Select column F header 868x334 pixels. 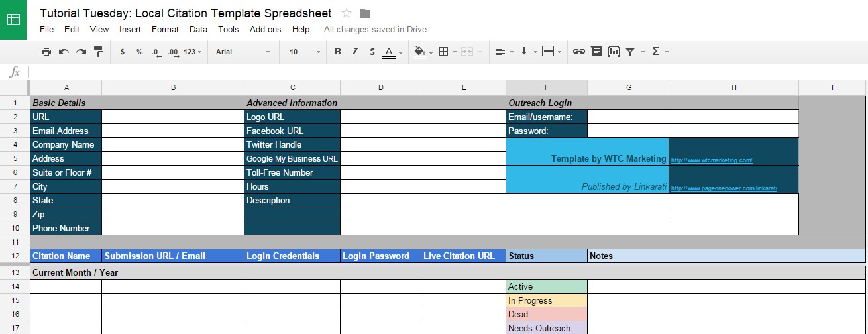click(547, 87)
